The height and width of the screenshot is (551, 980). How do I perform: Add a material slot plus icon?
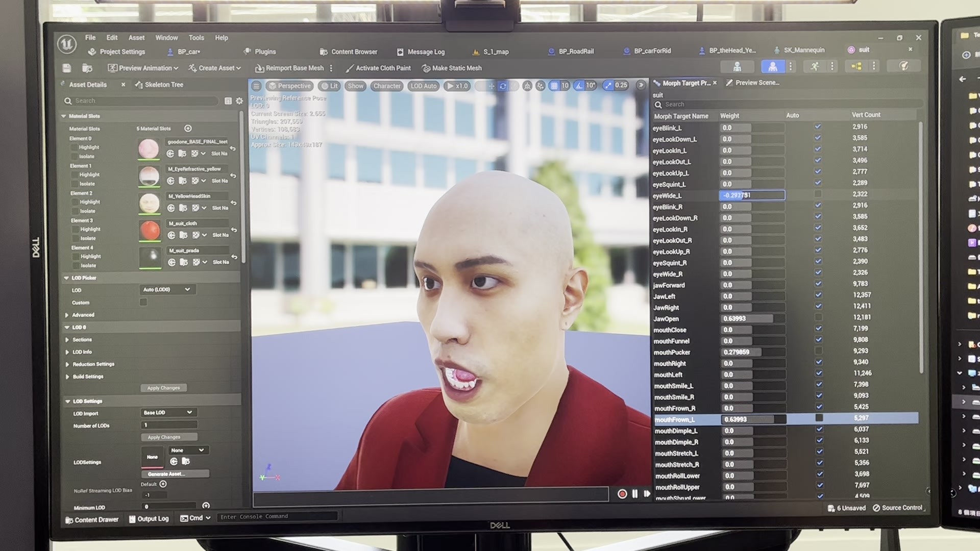click(x=188, y=129)
